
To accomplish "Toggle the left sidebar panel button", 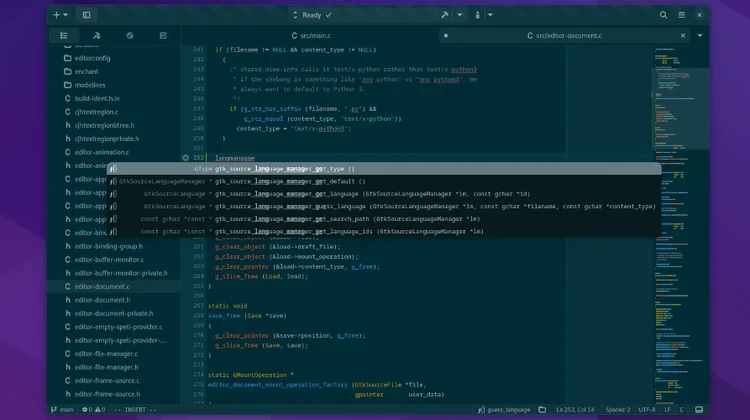I will (87, 15).
